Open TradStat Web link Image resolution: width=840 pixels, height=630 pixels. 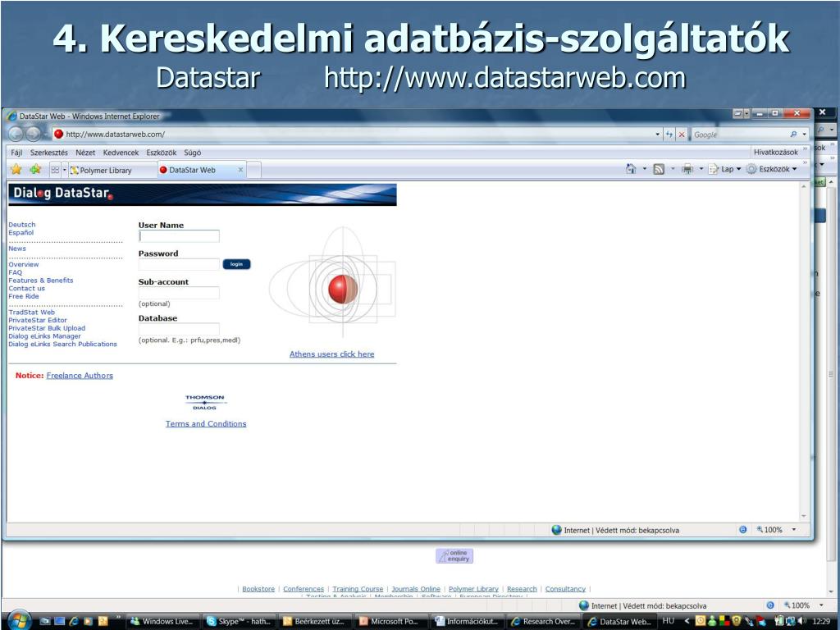tap(32, 312)
